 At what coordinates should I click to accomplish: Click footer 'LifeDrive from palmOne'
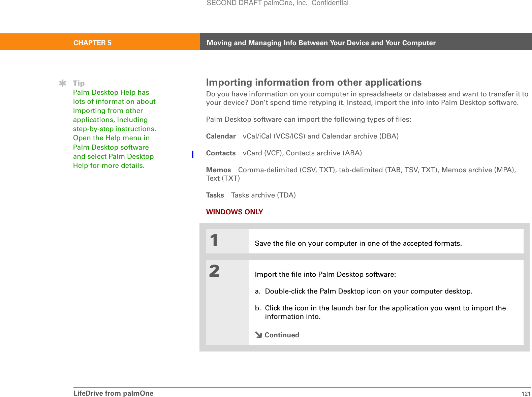(113, 393)
